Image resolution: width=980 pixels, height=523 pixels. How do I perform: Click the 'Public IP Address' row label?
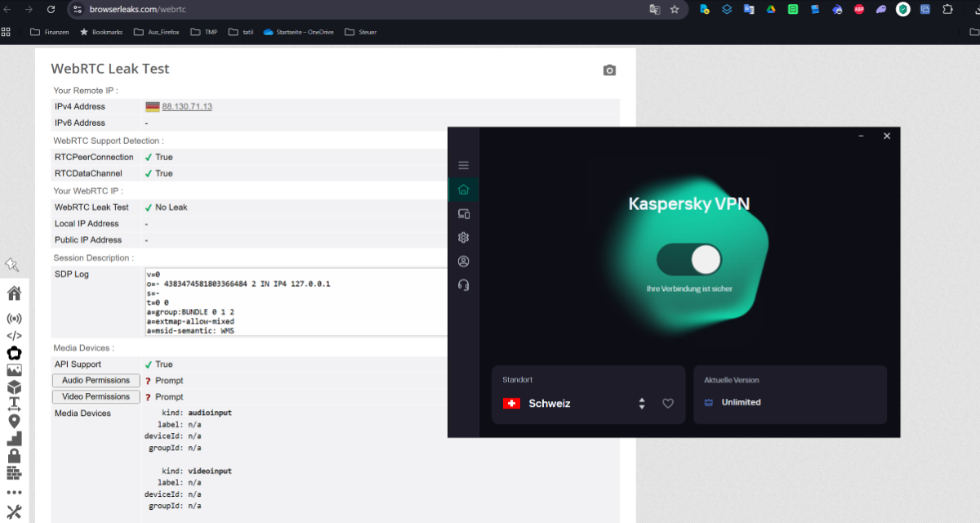pos(88,239)
